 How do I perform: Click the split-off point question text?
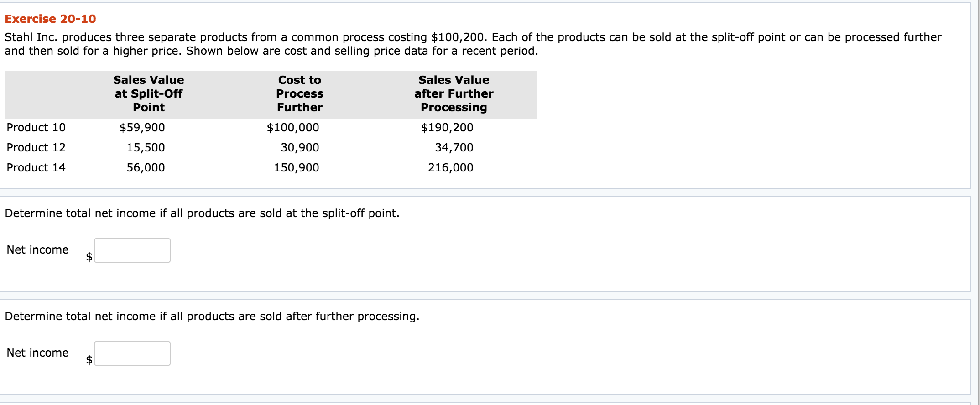click(x=202, y=213)
